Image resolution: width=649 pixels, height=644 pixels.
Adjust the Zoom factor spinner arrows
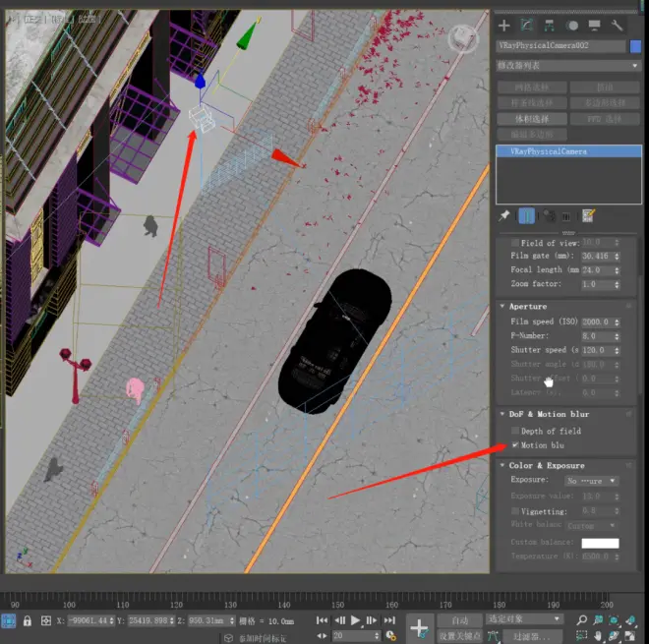point(617,284)
